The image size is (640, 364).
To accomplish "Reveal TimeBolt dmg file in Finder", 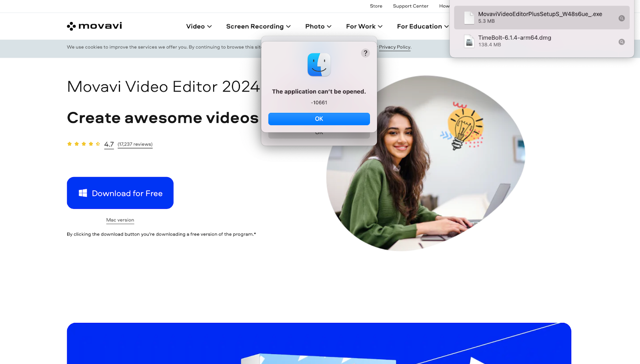I will 622,42.
